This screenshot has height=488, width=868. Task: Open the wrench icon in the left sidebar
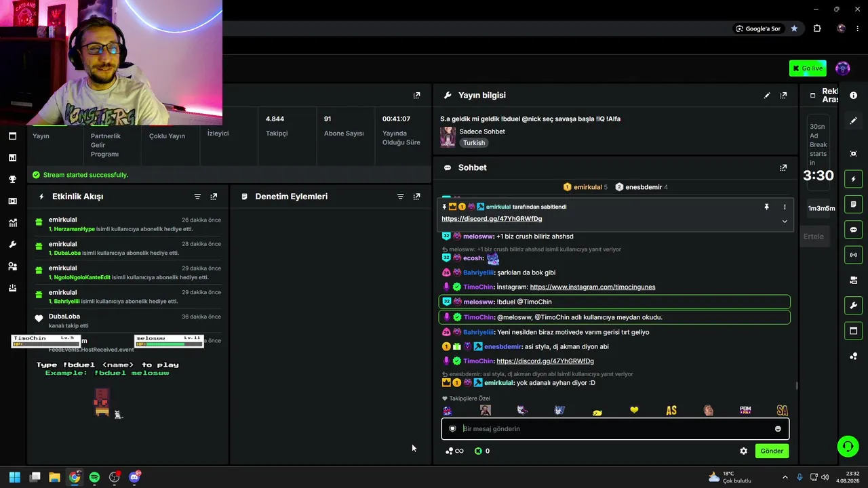(12, 245)
